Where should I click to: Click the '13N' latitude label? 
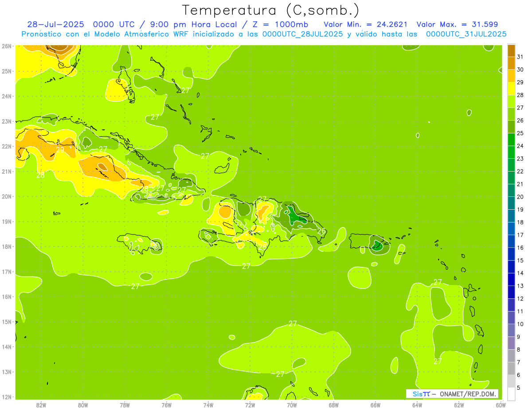click(x=7, y=372)
